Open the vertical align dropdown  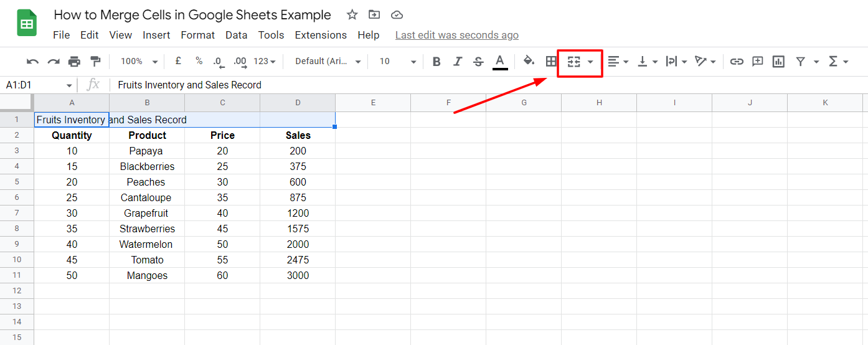pos(648,62)
